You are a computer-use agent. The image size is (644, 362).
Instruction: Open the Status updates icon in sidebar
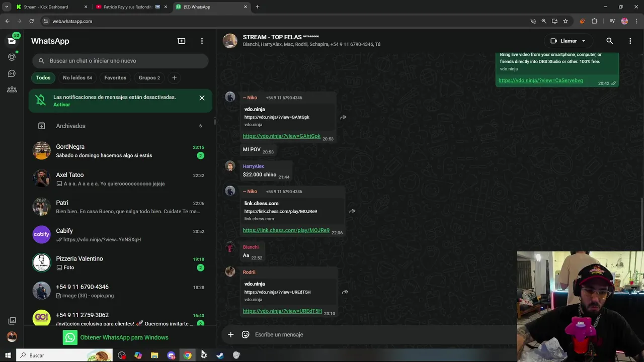click(12, 57)
